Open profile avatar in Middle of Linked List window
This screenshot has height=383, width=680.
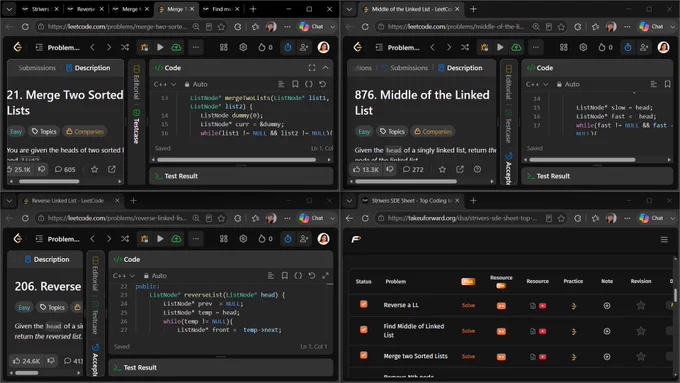(x=664, y=47)
